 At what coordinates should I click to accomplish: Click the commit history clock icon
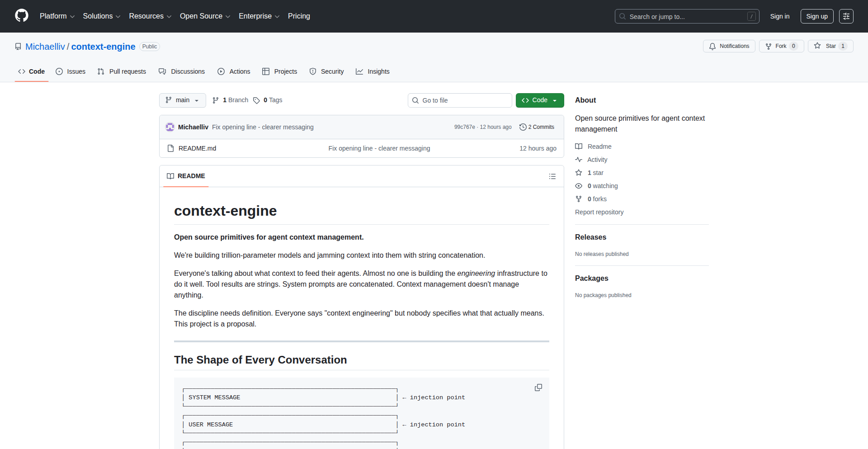[523, 127]
